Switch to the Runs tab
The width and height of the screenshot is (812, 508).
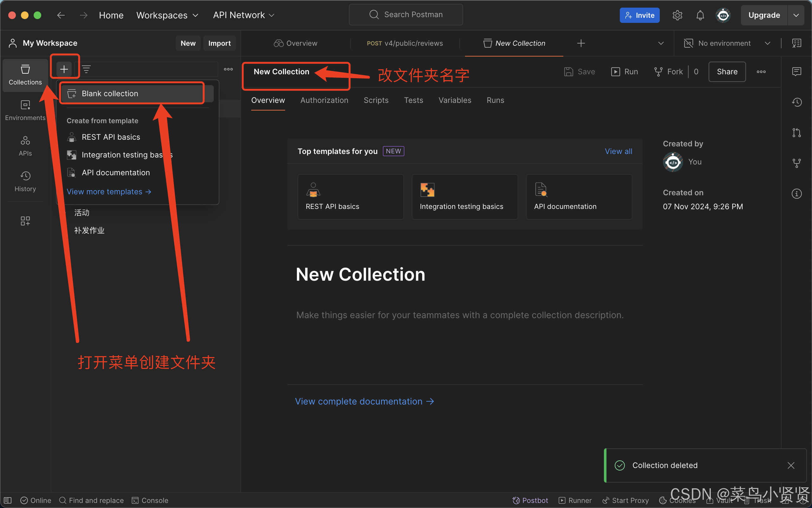[495, 100]
